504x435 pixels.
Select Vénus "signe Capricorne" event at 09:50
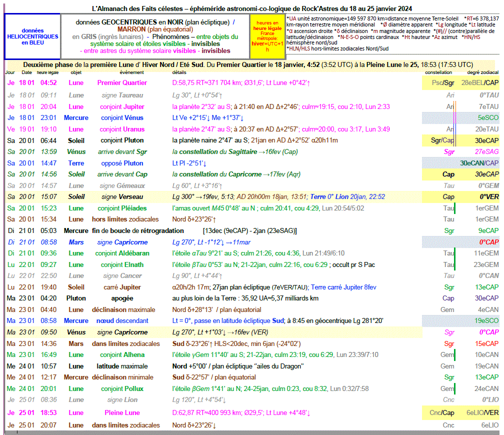(x=122, y=332)
